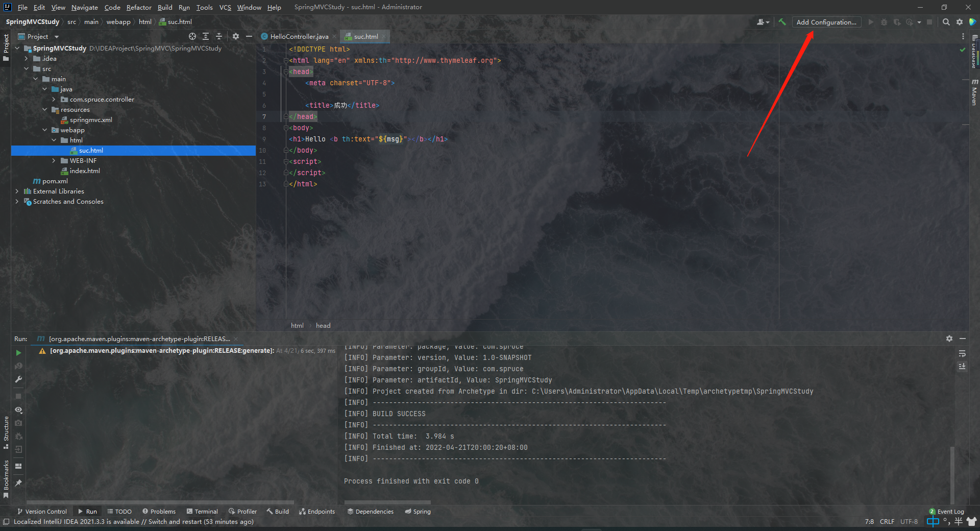The width and height of the screenshot is (980, 531).
Task: Open the Refactor menu
Action: tap(139, 7)
